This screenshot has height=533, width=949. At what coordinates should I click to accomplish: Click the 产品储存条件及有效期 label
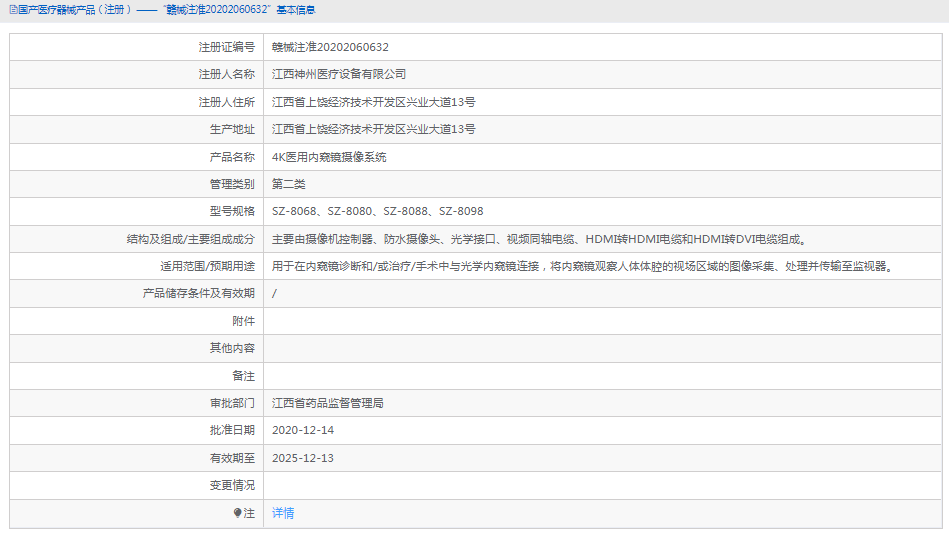click(x=199, y=294)
